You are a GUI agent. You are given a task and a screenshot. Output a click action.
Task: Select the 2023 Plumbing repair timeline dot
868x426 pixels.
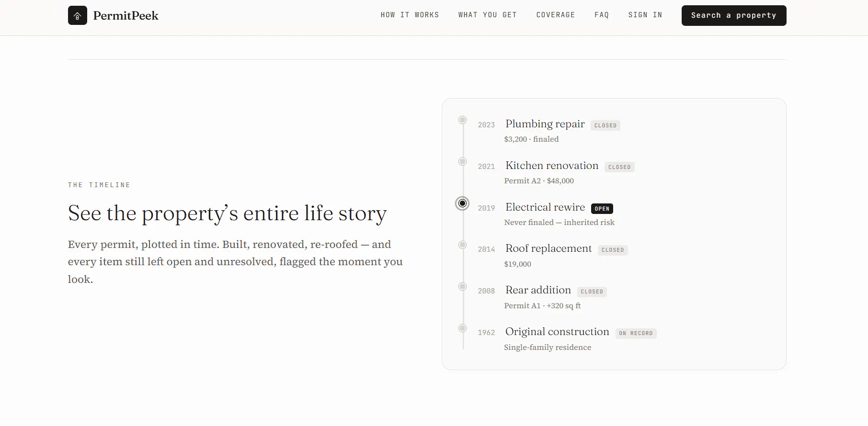tap(462, 120)
